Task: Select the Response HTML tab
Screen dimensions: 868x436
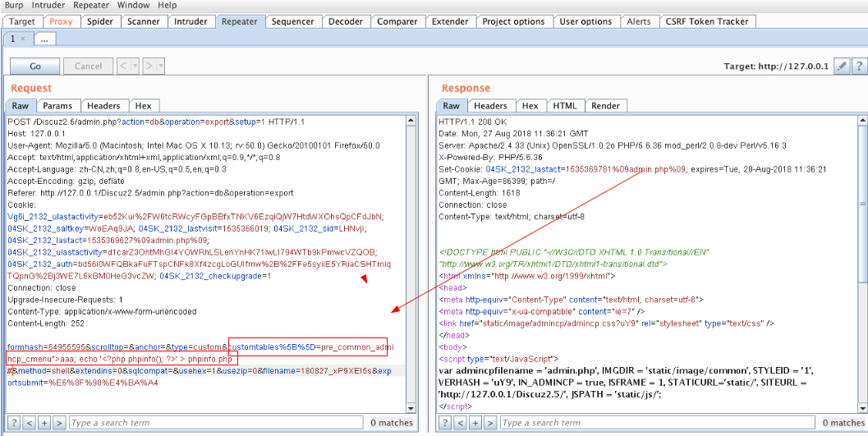Action: click(565, 106)
